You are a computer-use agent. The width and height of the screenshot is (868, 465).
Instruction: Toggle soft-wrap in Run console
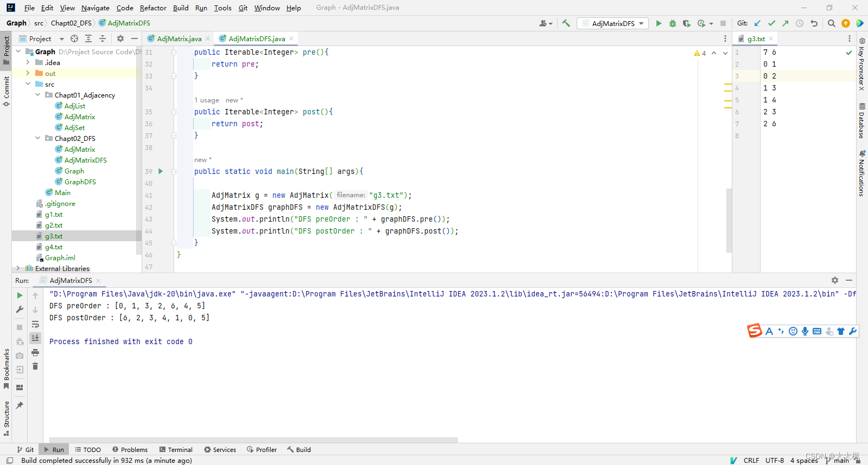pyautogui.click(x=35, y=324)
